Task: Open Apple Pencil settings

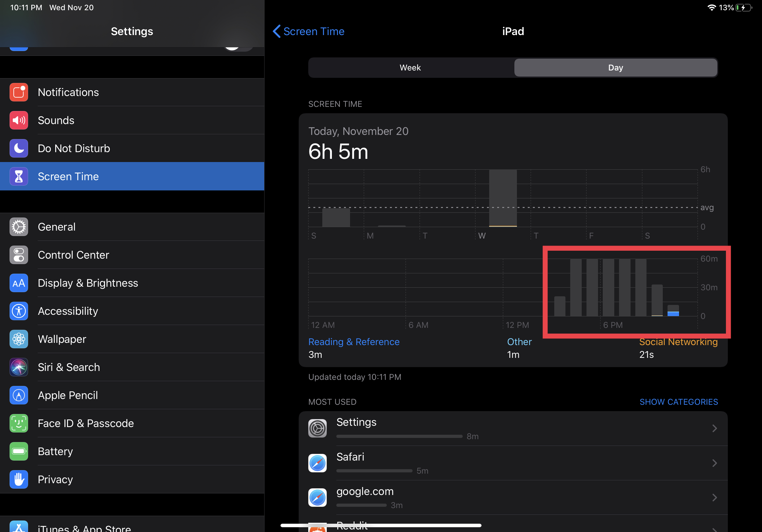Action: coord(132,395)
